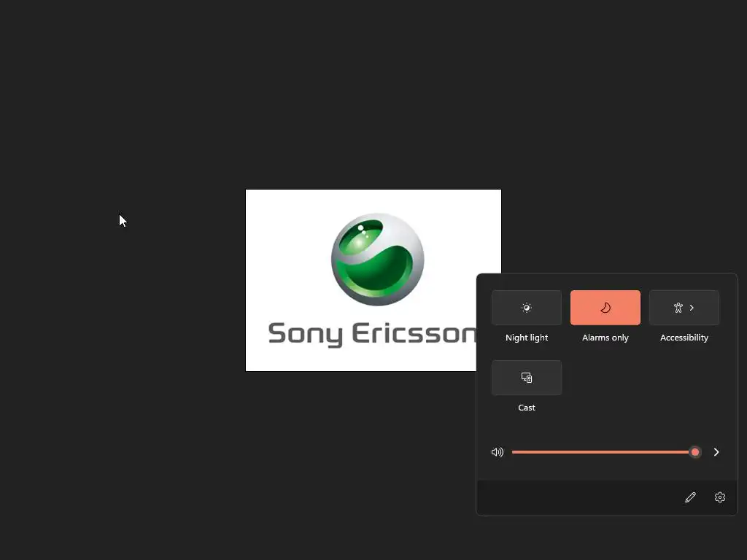Screen dimensions: 747x560
Task: Open the Accessibility quick settings tile
Action: (x=684, y=308)
